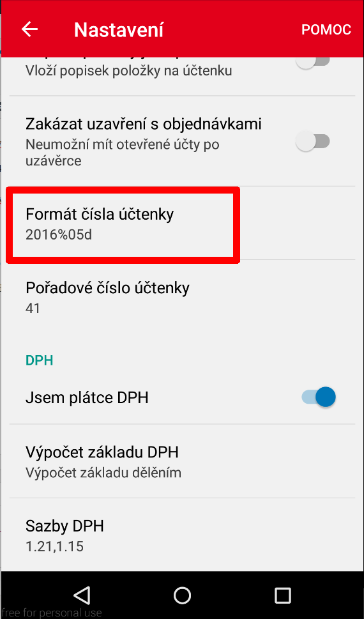The width and height of the screenshot is (364, 619).
Task: Open the POMOC help page
Action: click(326, 29)
